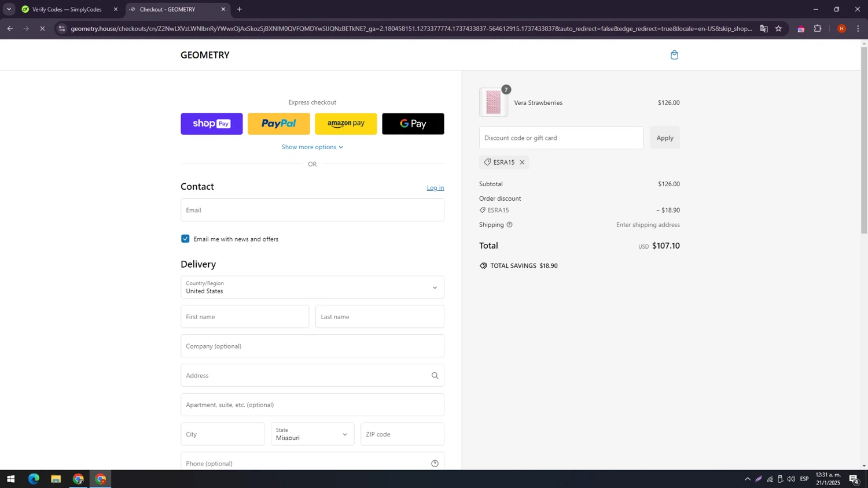Screen dimensions: 868x488
Task: Open the browser extensions puzzle icon
Action: [x=818, y=28]
